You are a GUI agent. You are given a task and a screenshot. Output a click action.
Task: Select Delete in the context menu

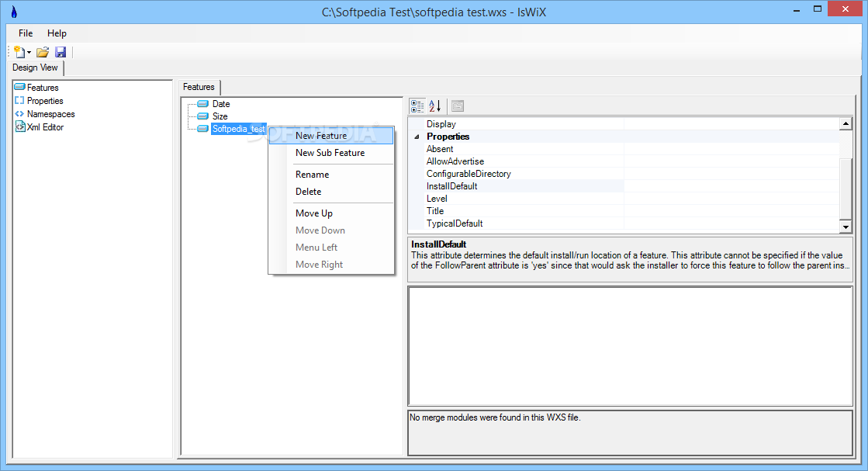(x=331, y=192)
